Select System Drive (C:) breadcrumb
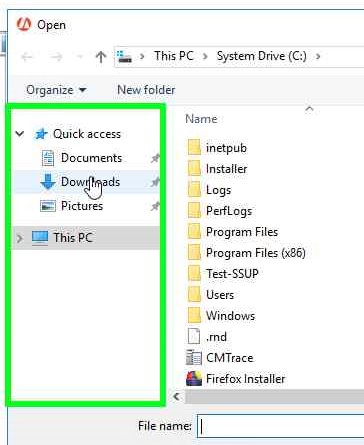 (262, 56)
